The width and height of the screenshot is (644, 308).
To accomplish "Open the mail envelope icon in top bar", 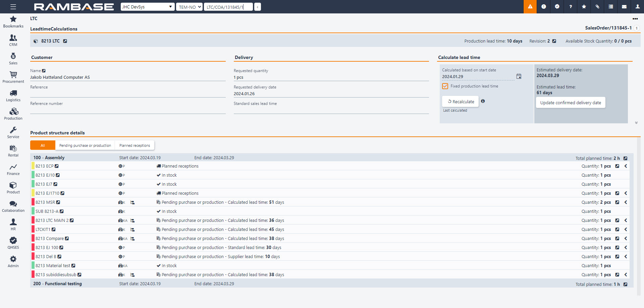I will (624, 7).
